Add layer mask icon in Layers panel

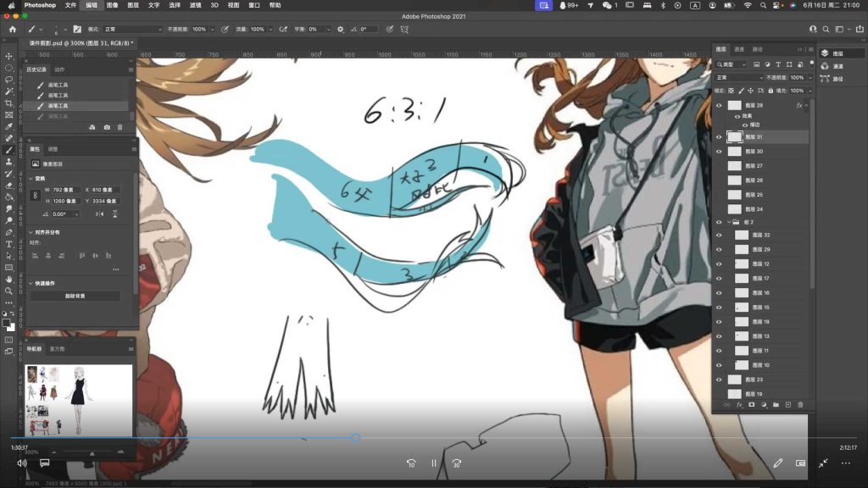click(752, 405)
